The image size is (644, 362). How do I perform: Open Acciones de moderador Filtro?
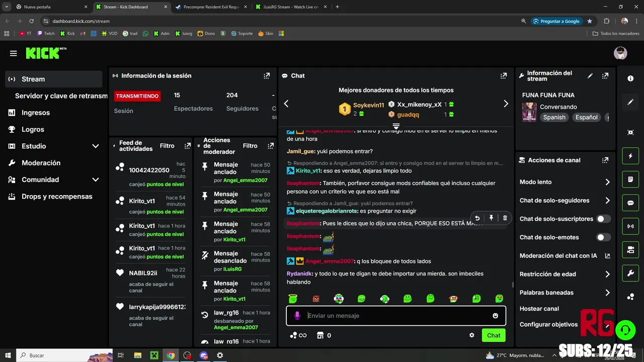point(250,146)
